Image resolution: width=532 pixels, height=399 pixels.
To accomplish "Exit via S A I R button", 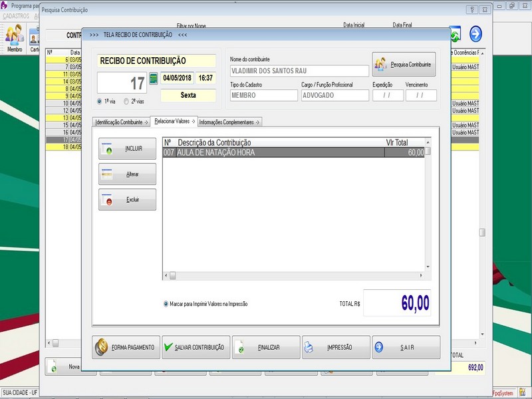I will pyautogui.click(x=406, y=347).
